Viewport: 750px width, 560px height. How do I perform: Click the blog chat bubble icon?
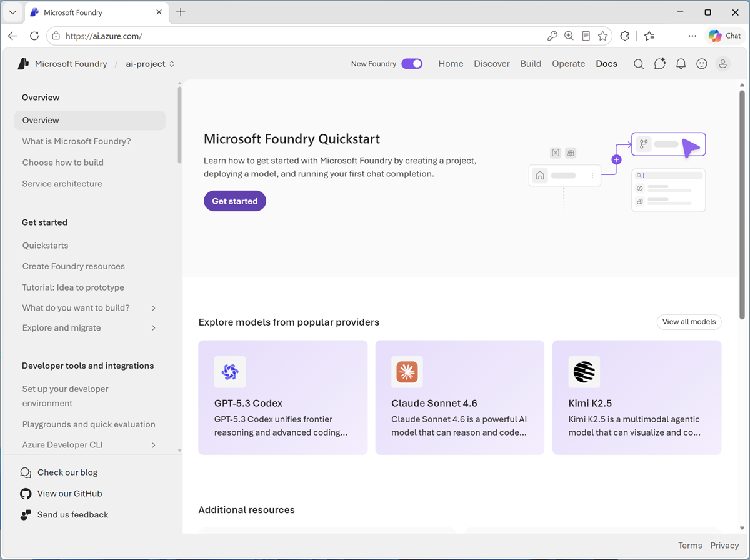(x=26, y=472)
